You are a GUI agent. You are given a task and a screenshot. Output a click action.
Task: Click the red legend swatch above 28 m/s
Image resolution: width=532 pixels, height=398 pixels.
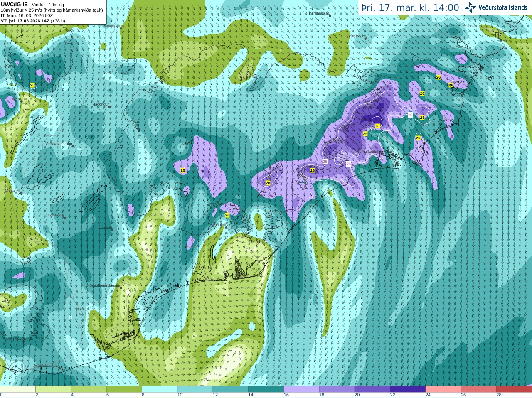click(x=514, y=389)
